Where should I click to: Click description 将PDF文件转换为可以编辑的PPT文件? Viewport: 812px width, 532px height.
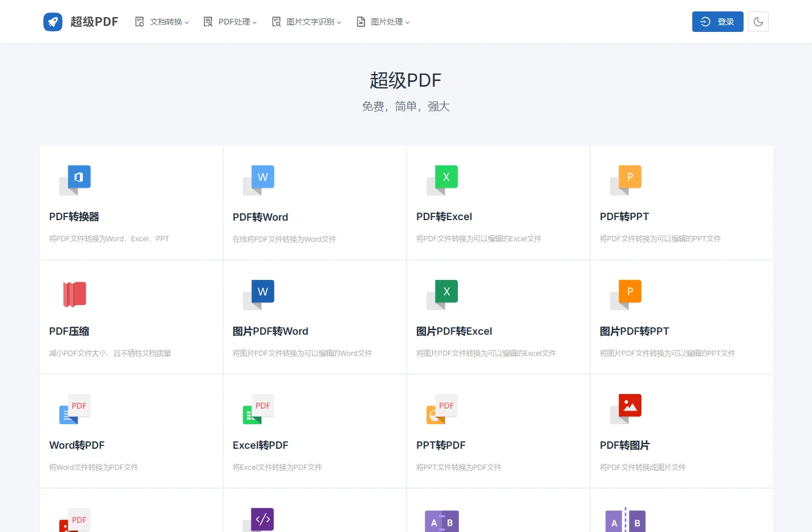click(660, 239)
